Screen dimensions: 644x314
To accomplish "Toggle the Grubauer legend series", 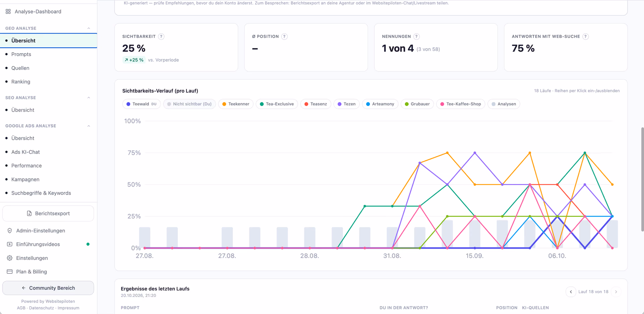I will pyautogui.click(x=417, y=104).
